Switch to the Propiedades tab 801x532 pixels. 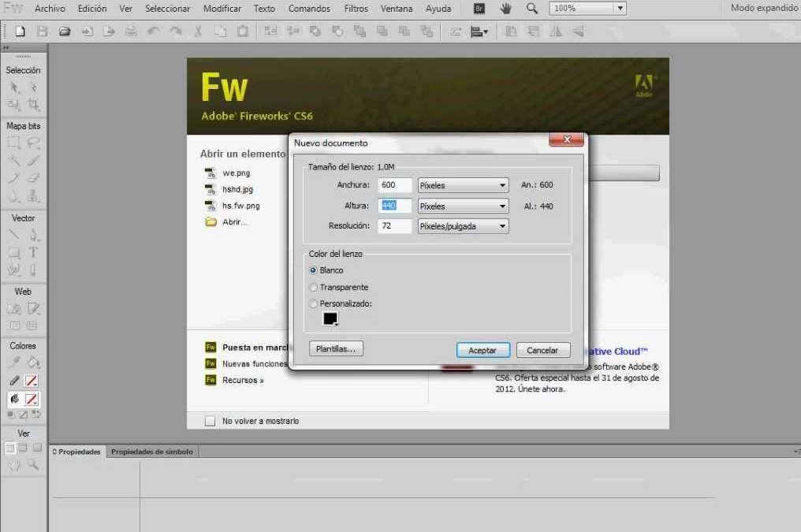click(77, 452)
